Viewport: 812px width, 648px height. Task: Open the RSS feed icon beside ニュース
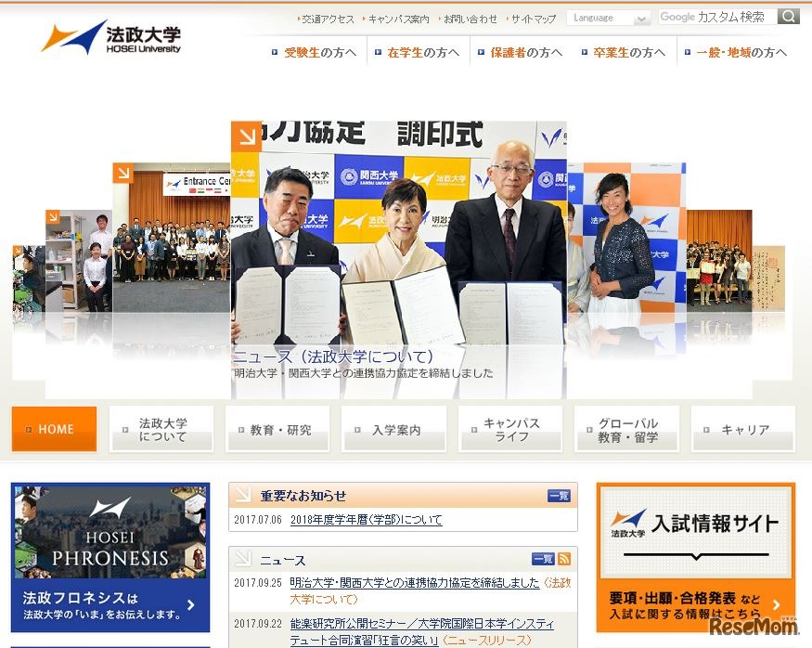[x=565, y=560]
